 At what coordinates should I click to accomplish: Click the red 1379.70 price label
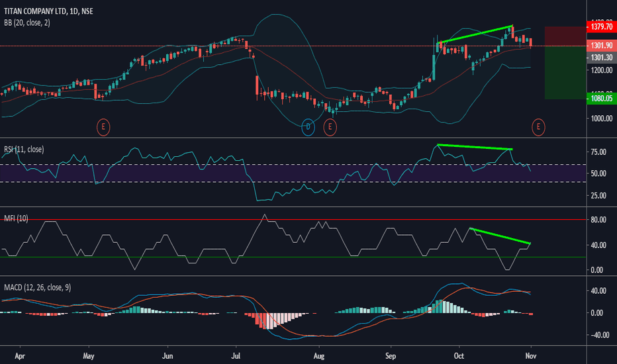tap(601, 26)
